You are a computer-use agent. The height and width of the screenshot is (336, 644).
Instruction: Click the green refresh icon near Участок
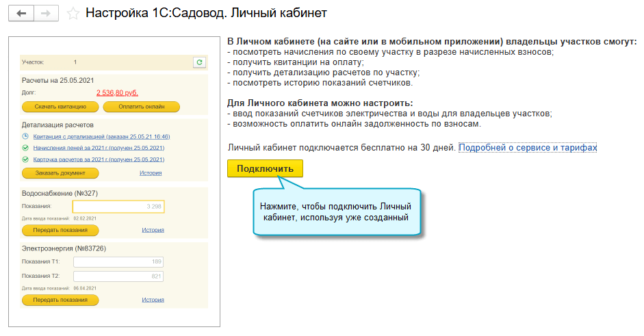pos(199,62)
